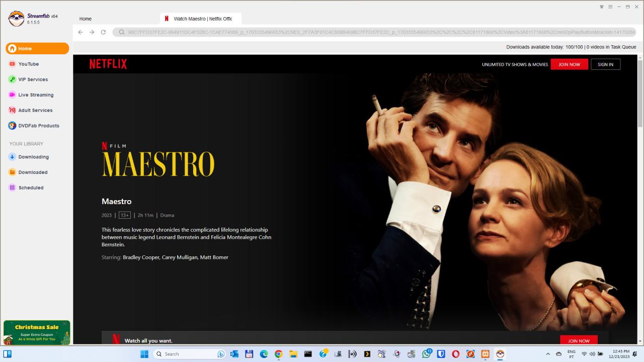The image size is (644, 362).
Task: Go back with the browser back arrow
Action: pos(80,32)
